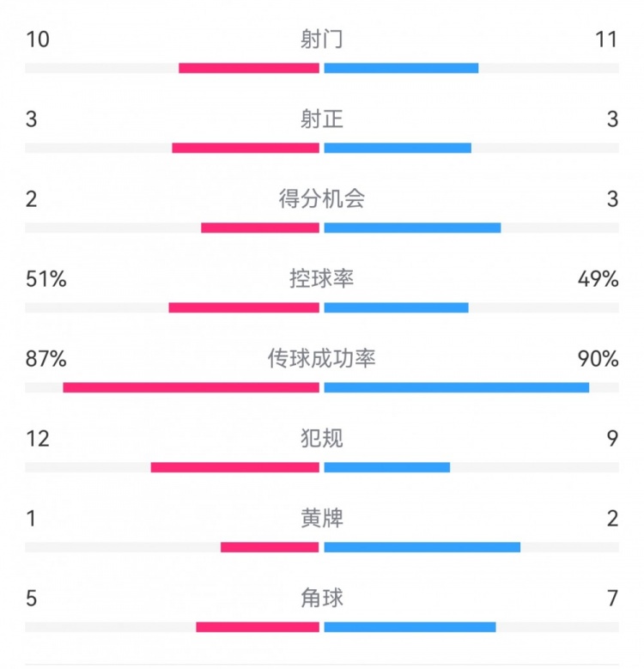Viewport: 644px width, 669px height.
Task: Click the pink 犯规 bar
Action: tap(234, 467)
